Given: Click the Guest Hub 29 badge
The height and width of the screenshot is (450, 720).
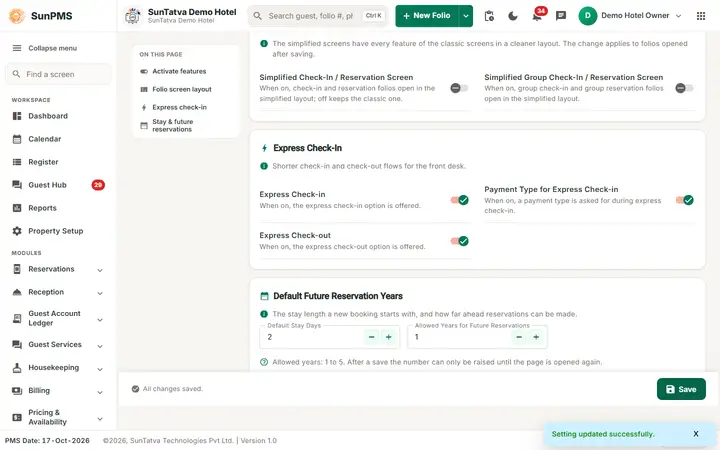Looking at the screenshot, I should pos(98,185).
